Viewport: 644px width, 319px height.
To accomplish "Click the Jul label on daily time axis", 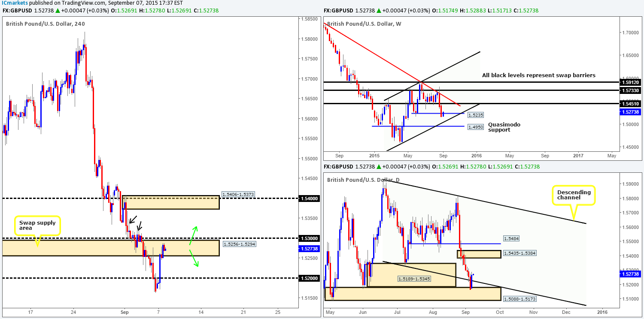I will tap(397, 311).
